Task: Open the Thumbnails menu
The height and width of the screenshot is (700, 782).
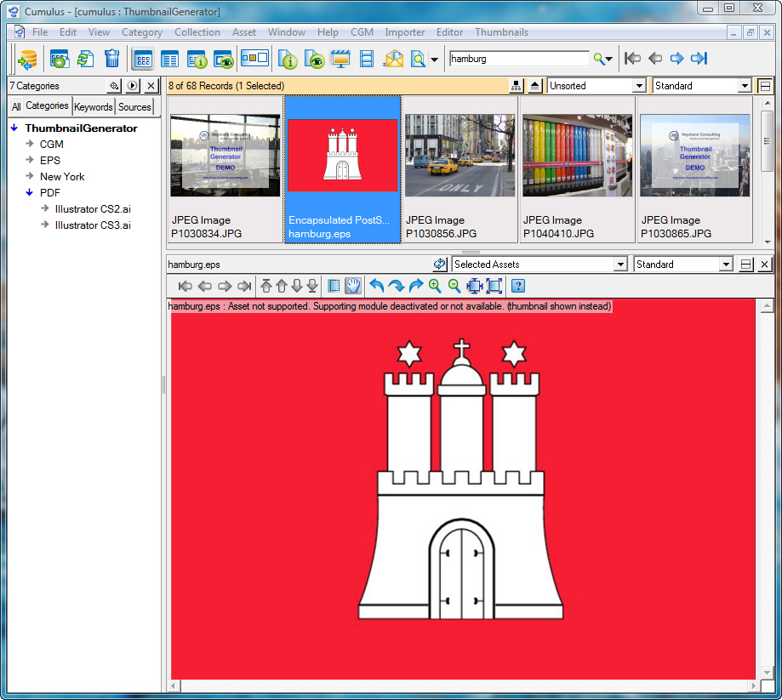Action: (501, 32)
